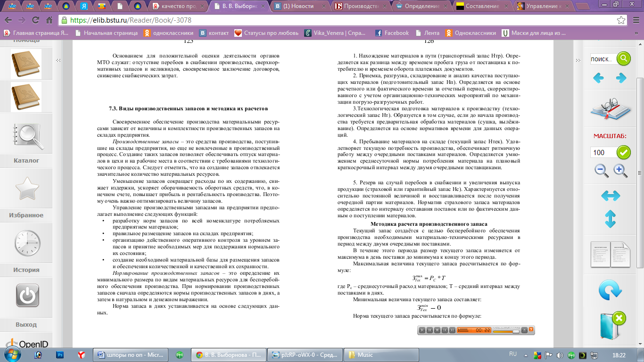Click the address bar with elib.bstu.ru URL

343,20
